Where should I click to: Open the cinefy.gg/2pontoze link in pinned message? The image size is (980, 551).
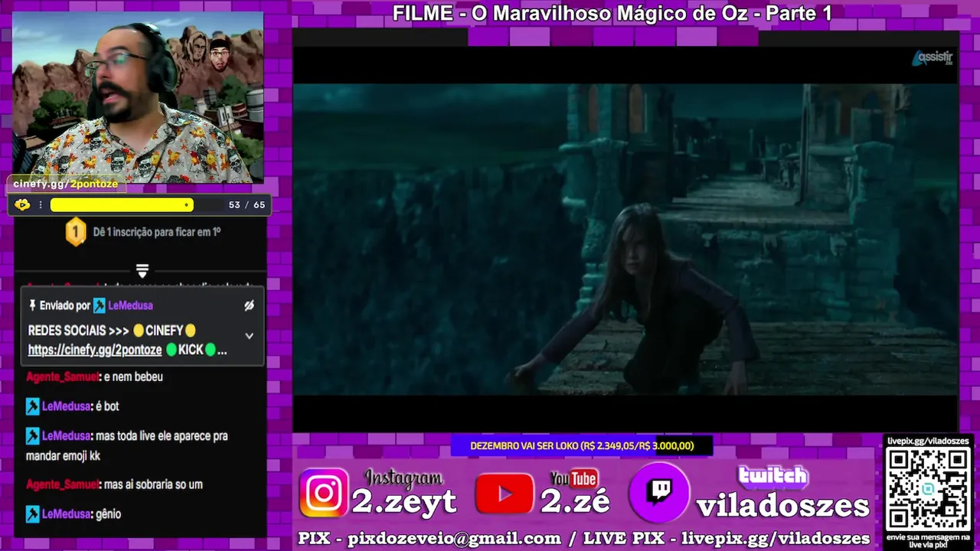pos(95,350)
